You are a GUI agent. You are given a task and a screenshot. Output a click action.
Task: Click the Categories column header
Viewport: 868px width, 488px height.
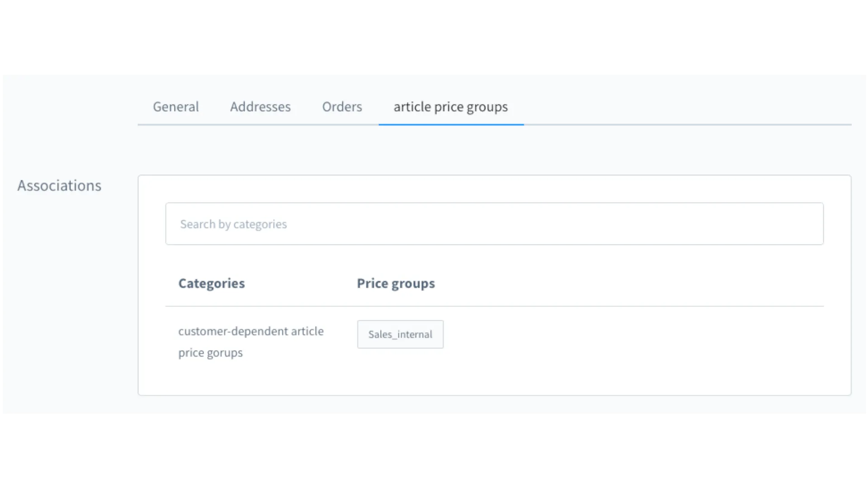(x=211, y=283)
